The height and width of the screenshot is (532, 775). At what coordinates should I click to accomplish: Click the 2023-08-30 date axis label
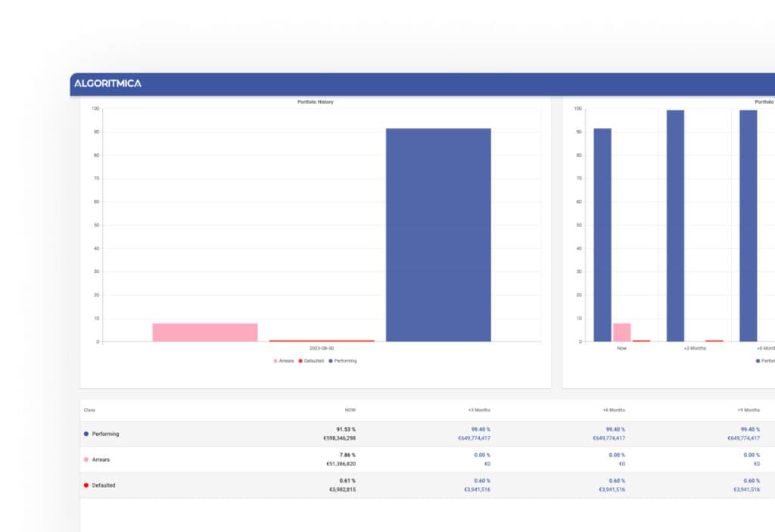[321, 349]
